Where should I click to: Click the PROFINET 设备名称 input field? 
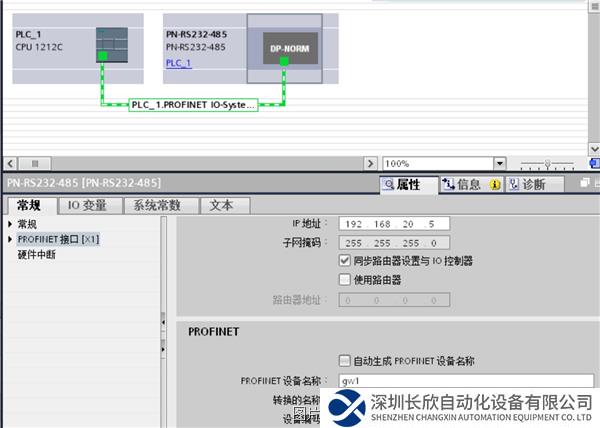pos(465,381)
